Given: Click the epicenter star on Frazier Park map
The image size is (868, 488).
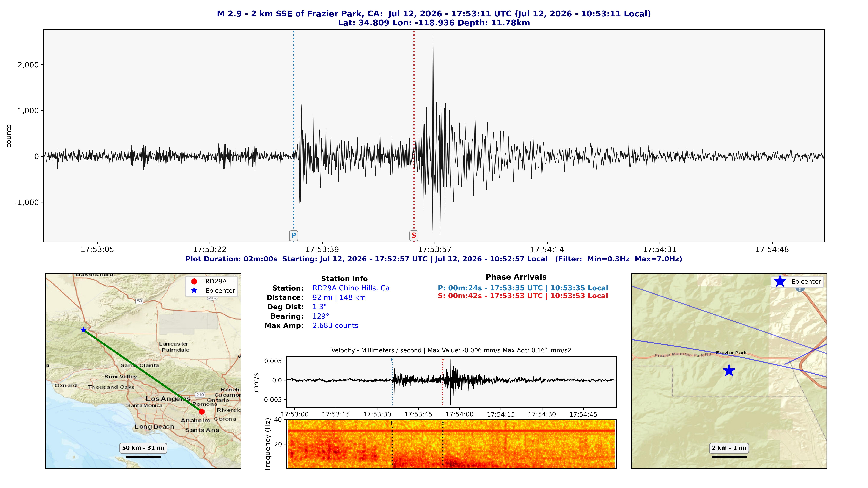Looking at the screenshot, I should (729, 371).
